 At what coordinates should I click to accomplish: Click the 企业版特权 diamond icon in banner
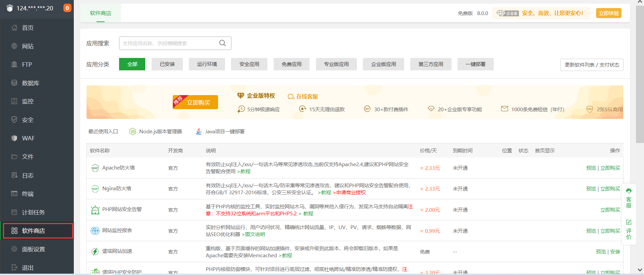coord(240,95)
